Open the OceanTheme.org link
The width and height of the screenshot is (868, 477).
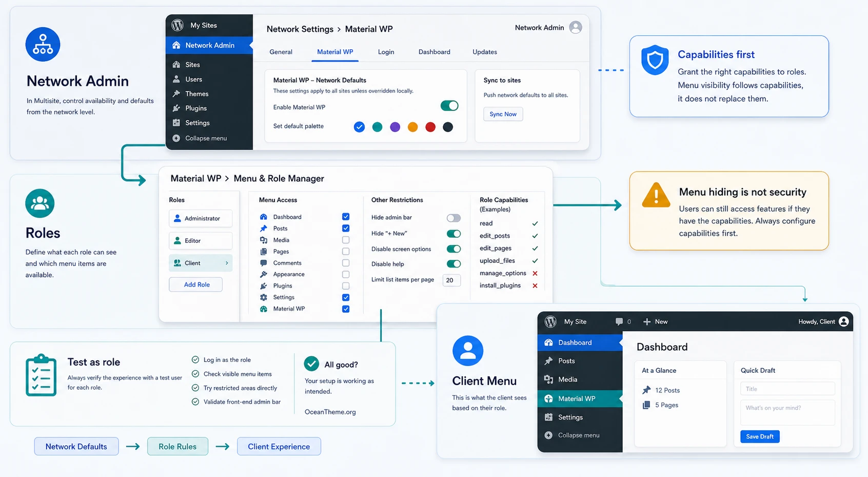[330, 412]
